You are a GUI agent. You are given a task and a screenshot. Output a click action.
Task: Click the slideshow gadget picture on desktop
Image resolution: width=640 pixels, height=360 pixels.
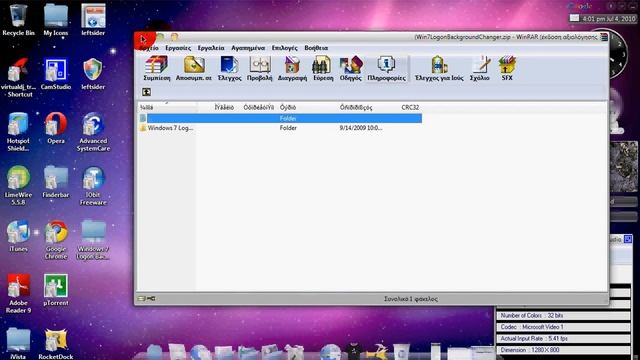click(x=624, y=167)
